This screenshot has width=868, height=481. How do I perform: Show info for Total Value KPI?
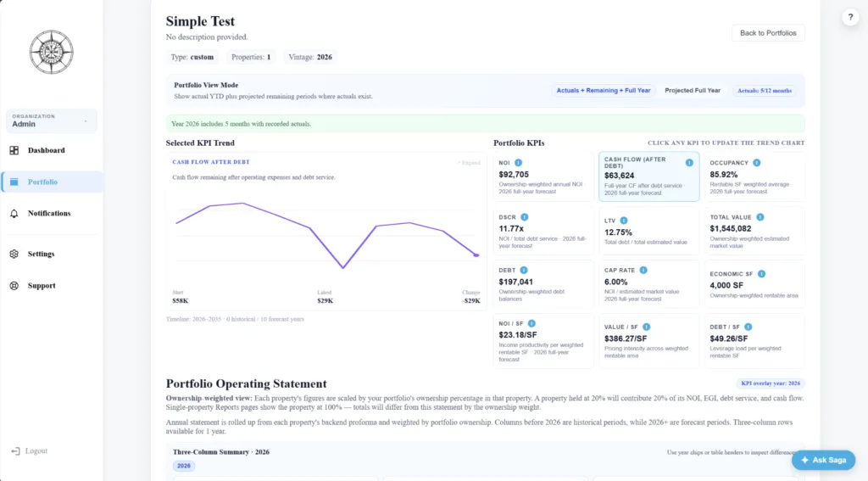click(x=760, y=217)
